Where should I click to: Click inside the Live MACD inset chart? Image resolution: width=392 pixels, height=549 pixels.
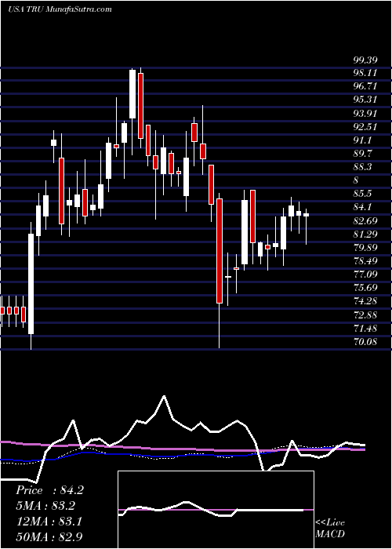(x=216, y=510)
